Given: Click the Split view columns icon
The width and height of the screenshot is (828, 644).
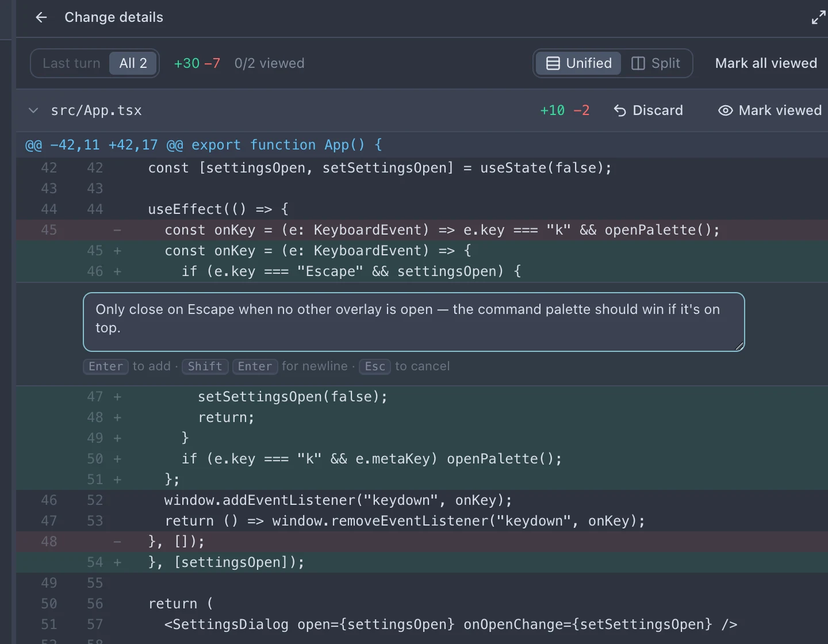Looking at the screenshot, I should [638, 63].
